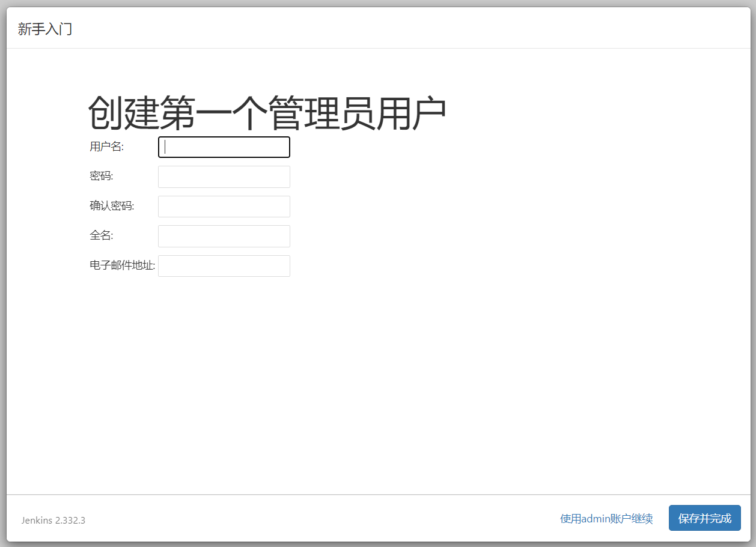Viewport: 756px width, 547px height.
Task: Click the 全名 full name input field
Action: point(224,236)
